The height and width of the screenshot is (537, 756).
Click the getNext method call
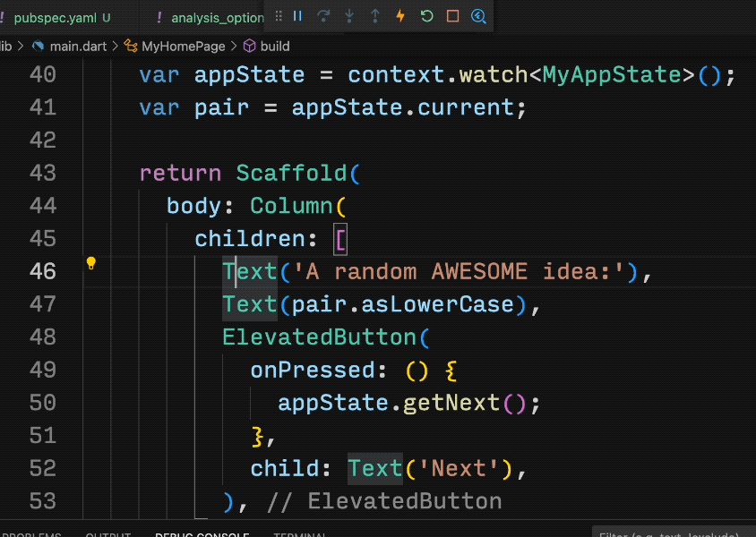[451, 403]
